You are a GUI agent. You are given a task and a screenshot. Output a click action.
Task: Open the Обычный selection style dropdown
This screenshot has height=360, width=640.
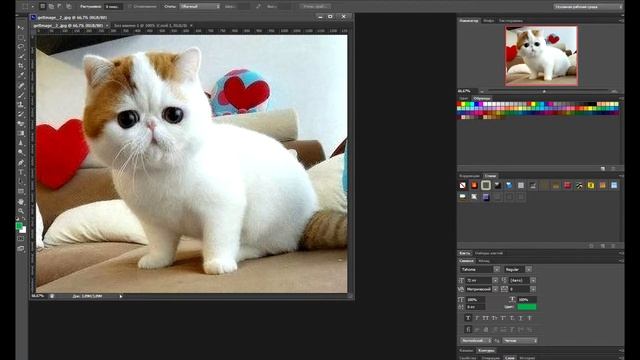coord(200,7)
